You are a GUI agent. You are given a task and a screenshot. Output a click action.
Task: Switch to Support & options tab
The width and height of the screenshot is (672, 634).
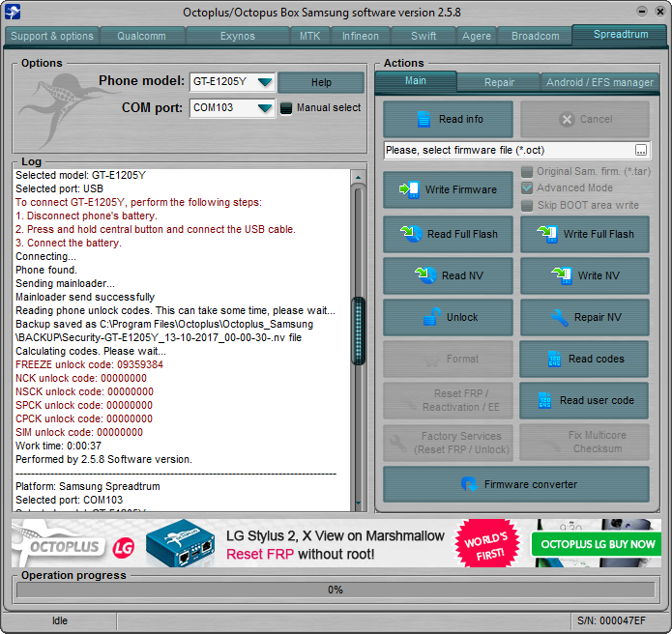coord(52,36)
